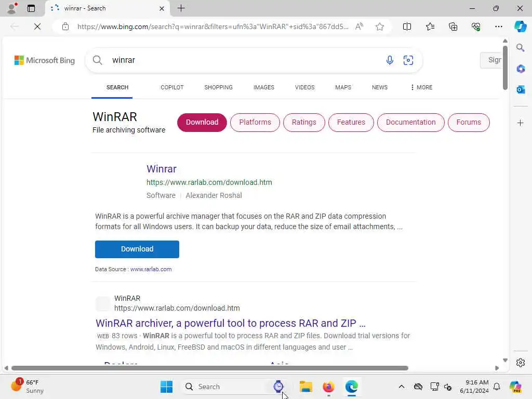Launch Copilot from the toolbar
Screen dimensions: 532x399
pyautogui.click(x=520, y=26)
